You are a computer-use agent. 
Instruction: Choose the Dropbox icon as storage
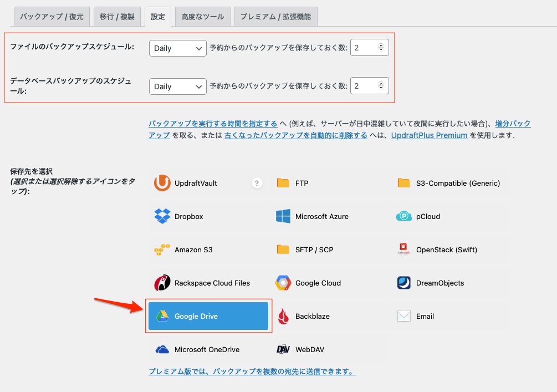tap(162, 216)
